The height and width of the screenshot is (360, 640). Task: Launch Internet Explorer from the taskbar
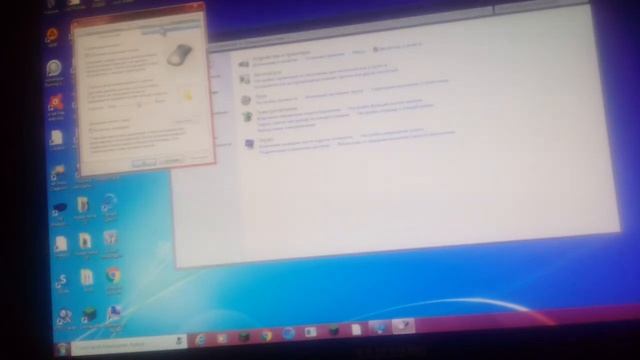click(200, 340)
